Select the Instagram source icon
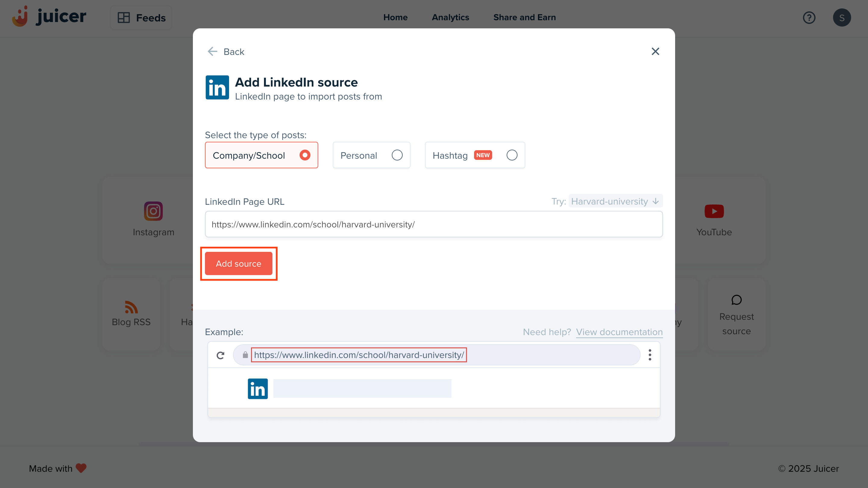Screen dimensions: 868x488 coord(153,211)
